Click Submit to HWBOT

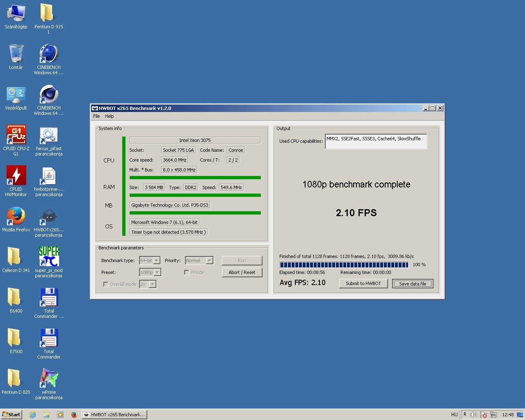click(363, 283)
